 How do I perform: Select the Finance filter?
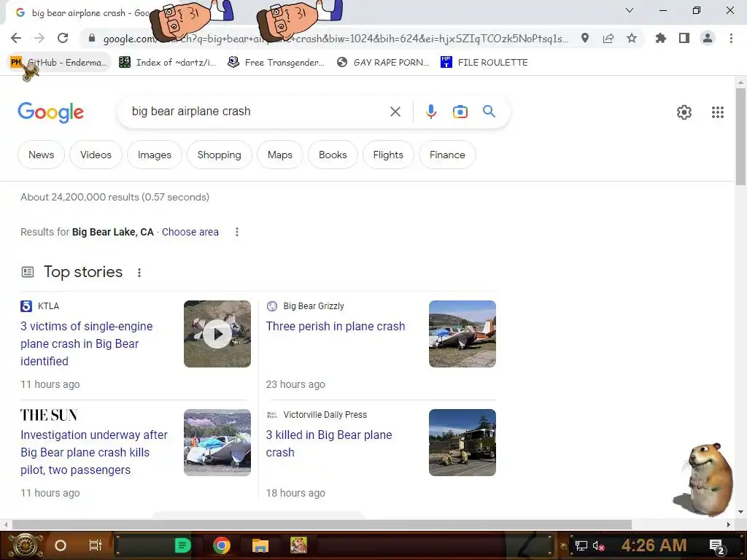447,155
